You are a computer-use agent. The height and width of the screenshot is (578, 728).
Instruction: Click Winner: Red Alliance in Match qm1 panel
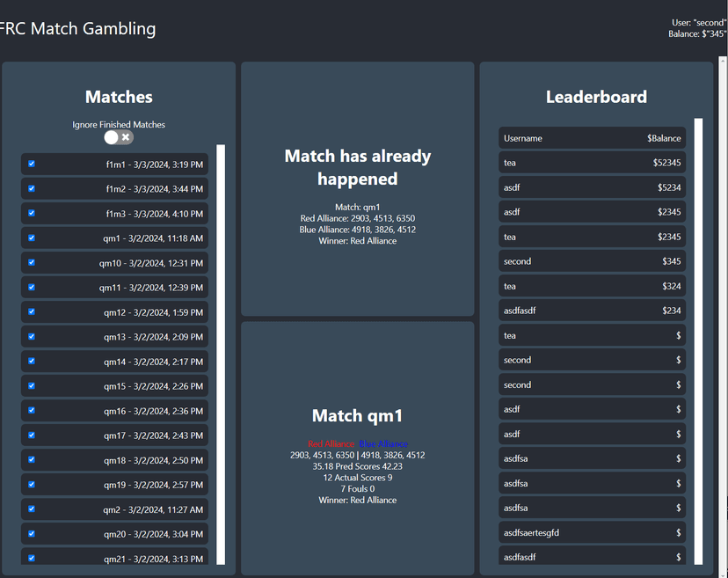(x=358, y=500)
